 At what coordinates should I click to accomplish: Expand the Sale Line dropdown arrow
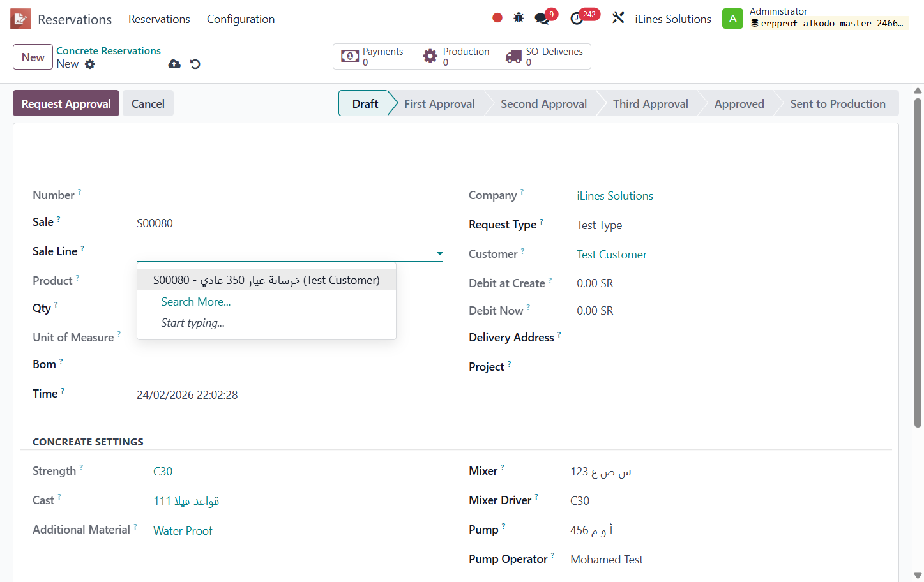pyautogui.click(x=439, y=253)
